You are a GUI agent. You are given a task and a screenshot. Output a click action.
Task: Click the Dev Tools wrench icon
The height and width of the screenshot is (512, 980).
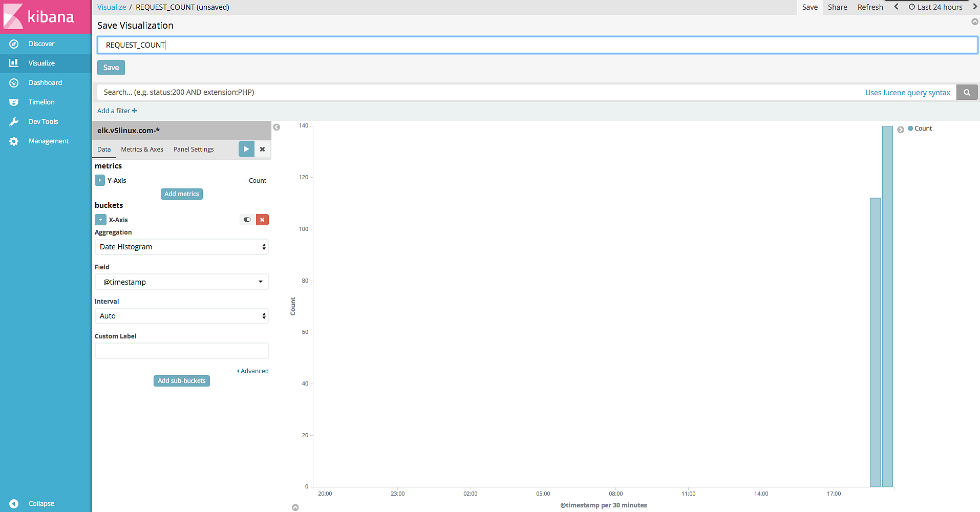(x=14, y=122)
